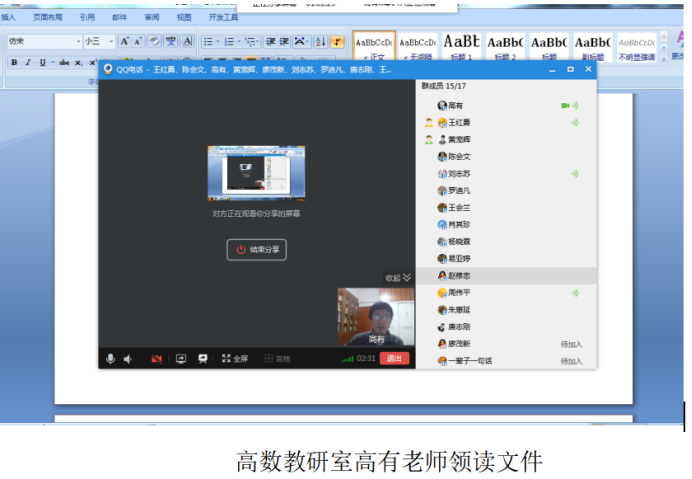The image size is (692, 479).
Task: Click the shared screen preview thumbnail
Action: pos(256,174)
